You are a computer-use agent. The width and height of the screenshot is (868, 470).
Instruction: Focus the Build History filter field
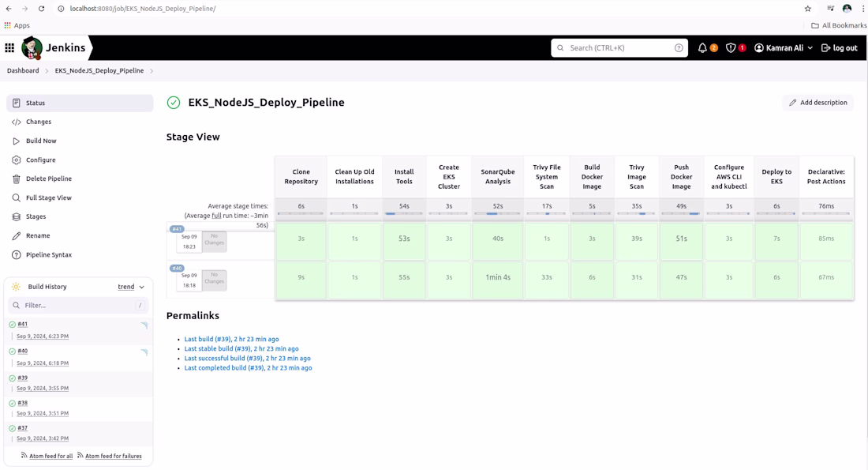pos(78,306)
